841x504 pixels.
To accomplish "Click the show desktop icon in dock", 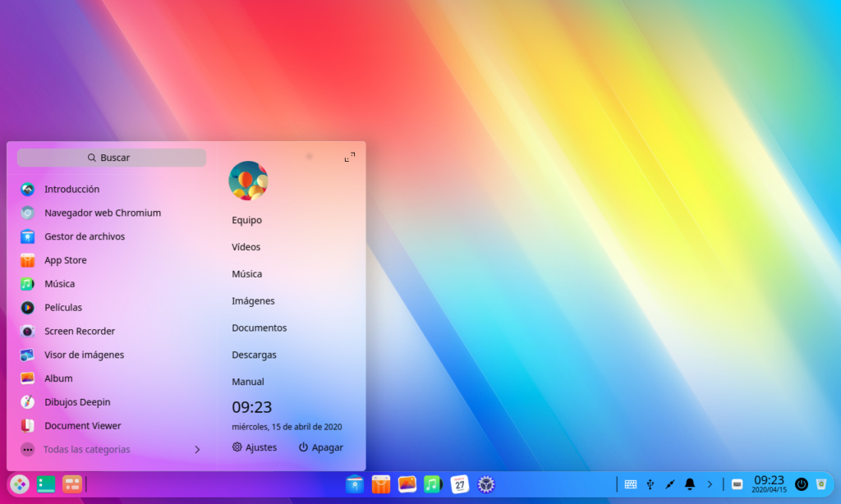I will (46, 484).
